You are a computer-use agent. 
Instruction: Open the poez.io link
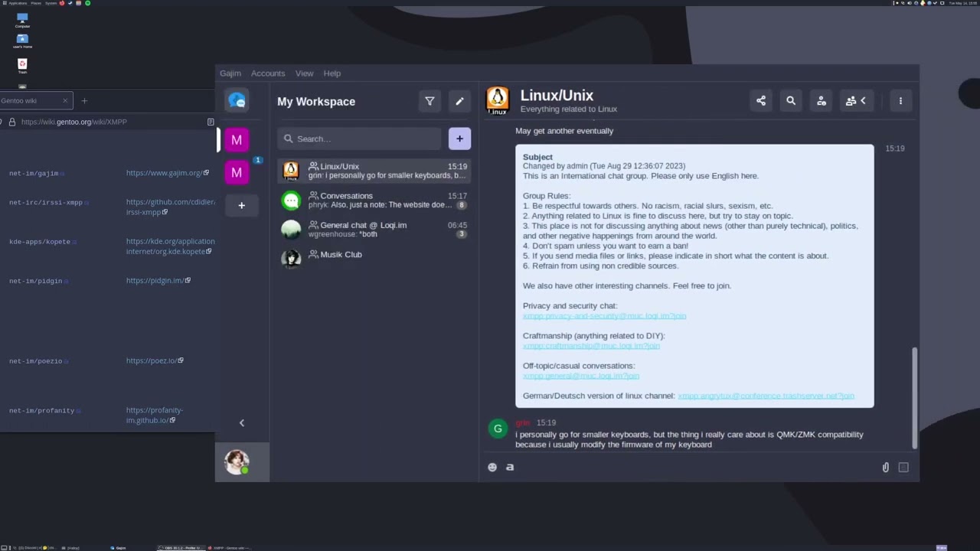tap(155, 360)
